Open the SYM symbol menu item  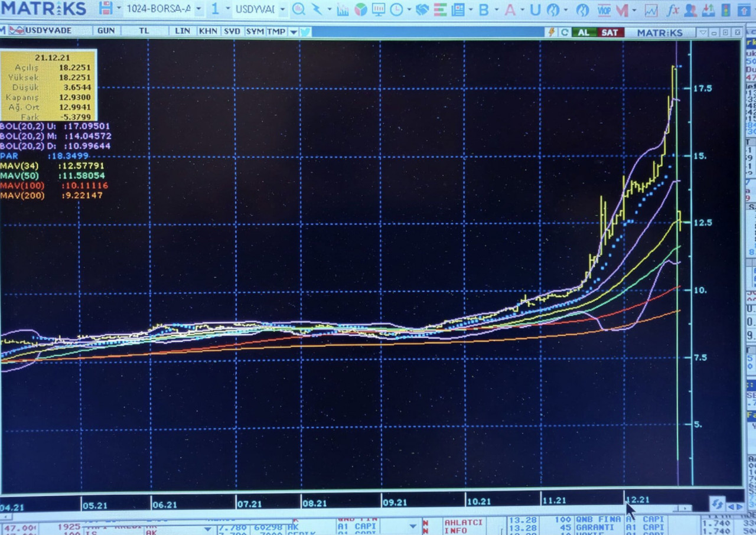(x=255, y=31)
